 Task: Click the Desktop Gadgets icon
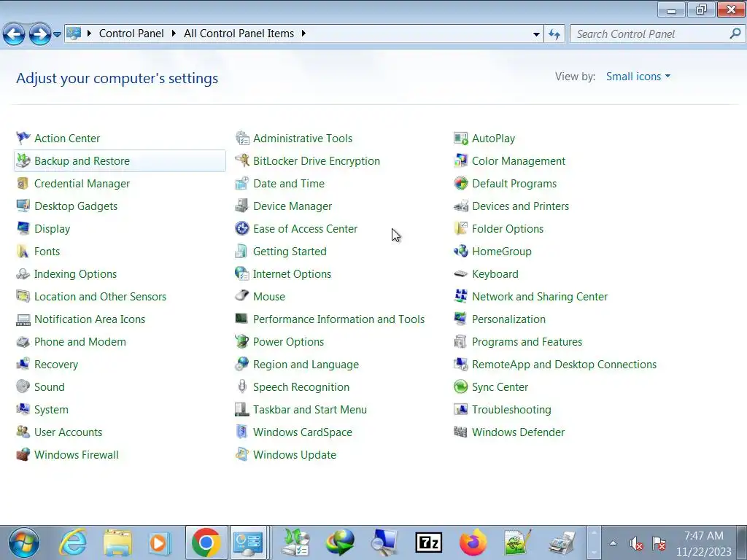(x=23, y=206)
